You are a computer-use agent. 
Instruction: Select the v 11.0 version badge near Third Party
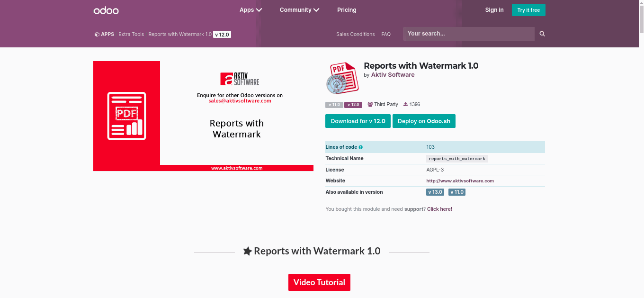334,105
